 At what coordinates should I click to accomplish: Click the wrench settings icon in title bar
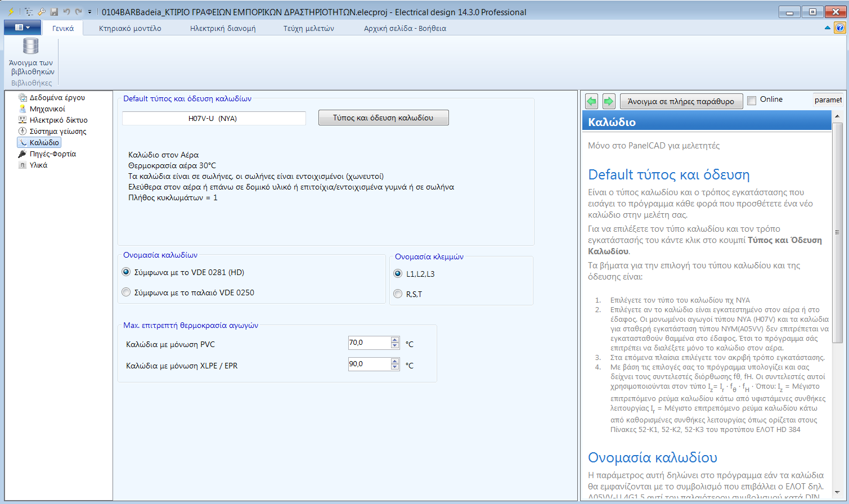point(42,12)
